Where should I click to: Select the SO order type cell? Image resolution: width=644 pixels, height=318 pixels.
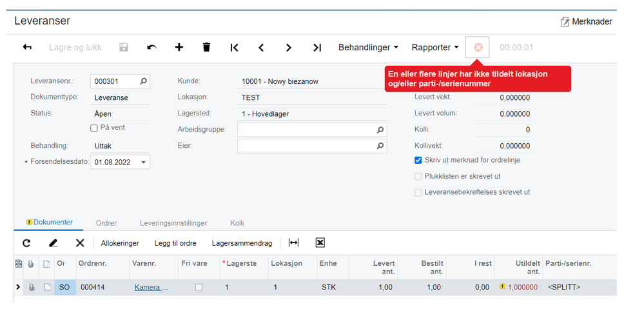point(65,288)
